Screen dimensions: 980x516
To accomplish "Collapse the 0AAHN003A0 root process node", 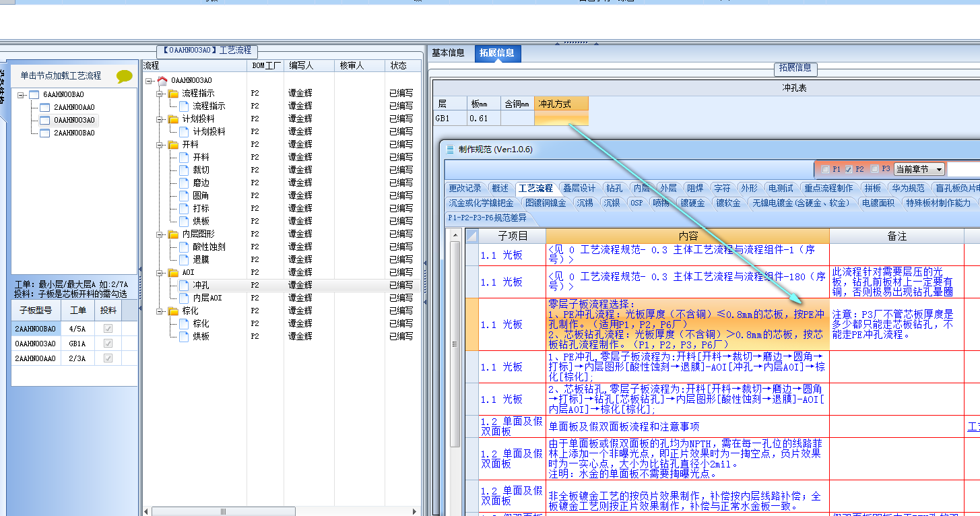I will [x=150, y=80].
